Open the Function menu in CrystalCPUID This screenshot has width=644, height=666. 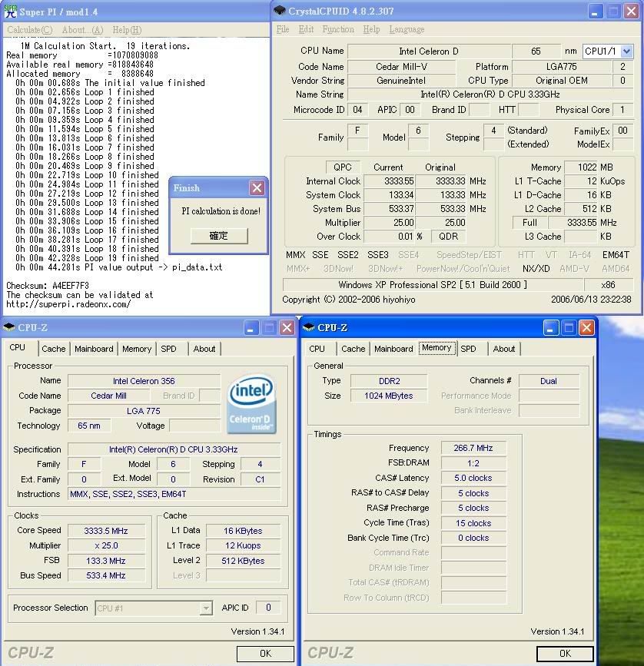click(x=338, y=29)
